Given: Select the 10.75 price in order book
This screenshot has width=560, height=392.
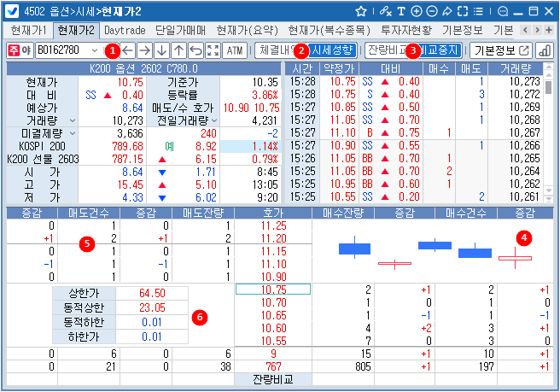Looking at the screenshot, I should point(271,290).
